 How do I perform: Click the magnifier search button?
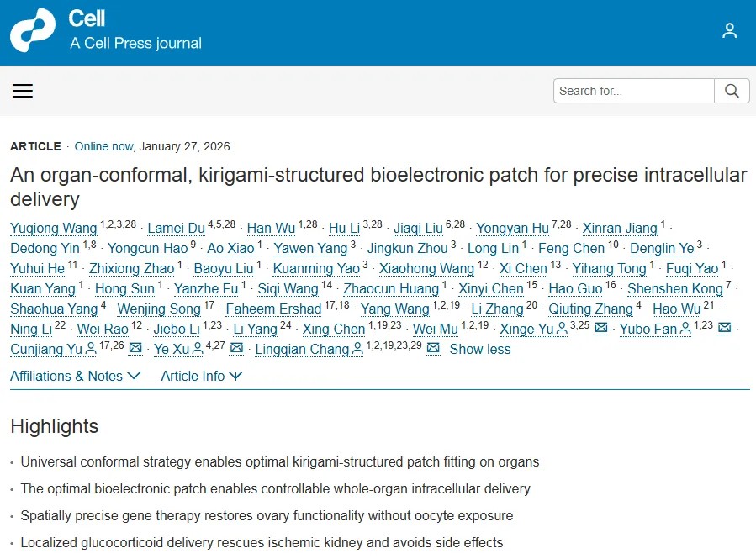click(731, 91)
